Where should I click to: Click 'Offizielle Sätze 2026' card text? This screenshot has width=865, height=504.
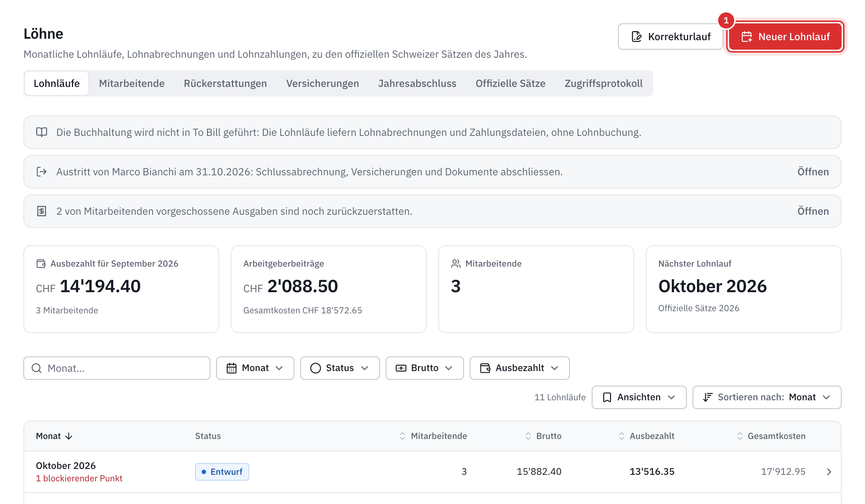point(698,308)
